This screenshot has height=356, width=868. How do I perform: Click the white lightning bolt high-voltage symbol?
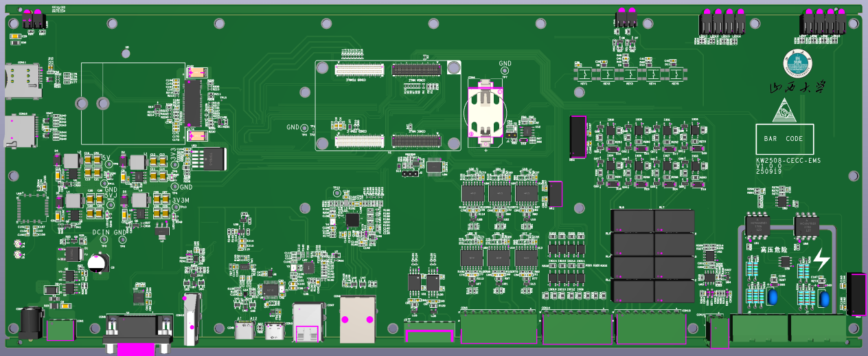click(821, 260)
